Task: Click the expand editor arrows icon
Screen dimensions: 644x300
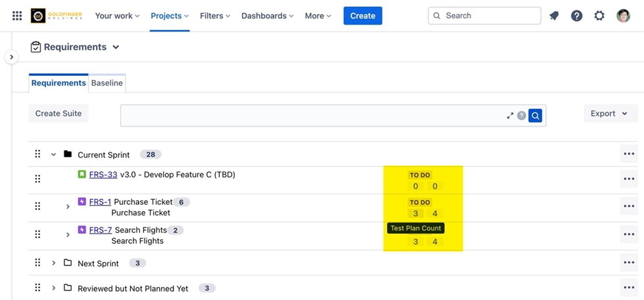Action: (510, 116)
